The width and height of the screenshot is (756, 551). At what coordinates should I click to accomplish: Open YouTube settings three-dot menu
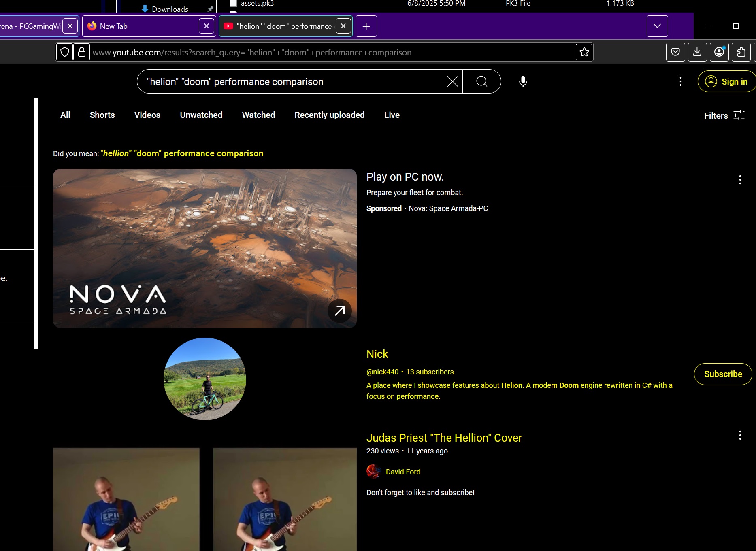pyautogui.click(x=680, y=81)
